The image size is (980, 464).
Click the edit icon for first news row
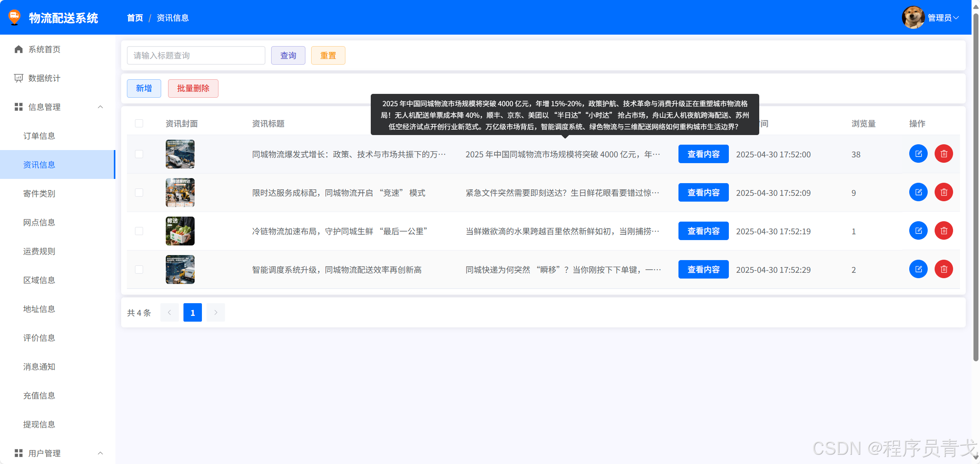click(918, 154)
